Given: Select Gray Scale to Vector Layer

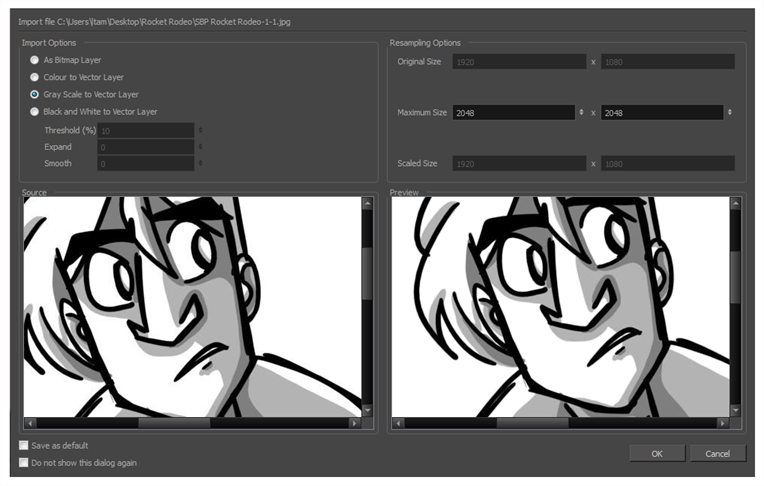Looking at the screenshot, I should pos(35,94).
